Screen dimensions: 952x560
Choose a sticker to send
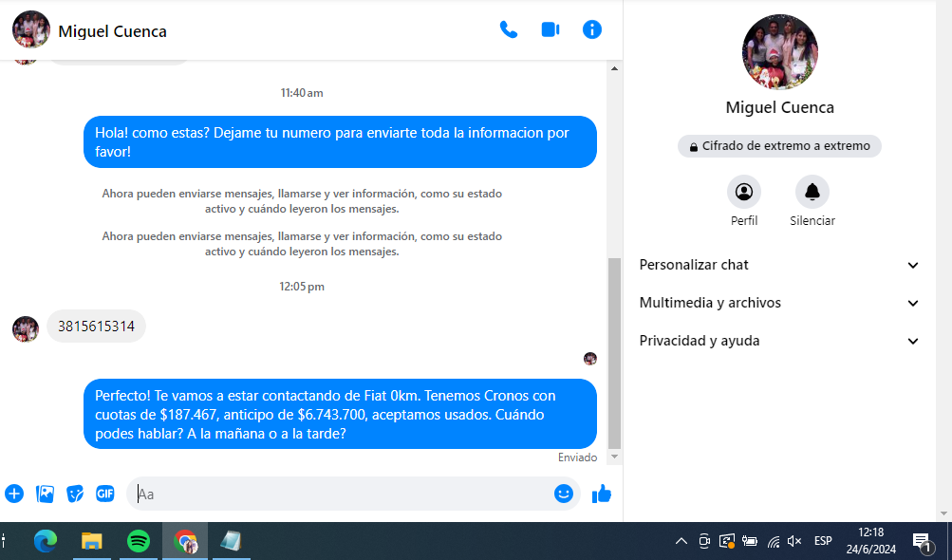75,494
